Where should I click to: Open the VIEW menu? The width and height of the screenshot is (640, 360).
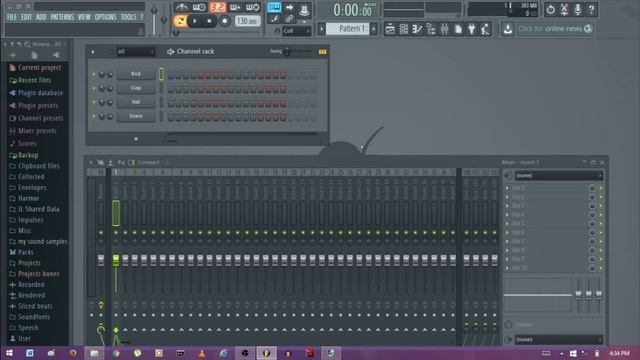[84, 17]
